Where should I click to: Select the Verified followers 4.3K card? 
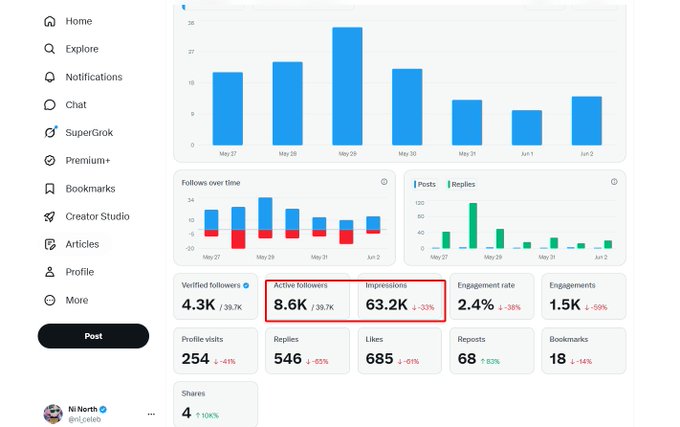pos(216,297)
